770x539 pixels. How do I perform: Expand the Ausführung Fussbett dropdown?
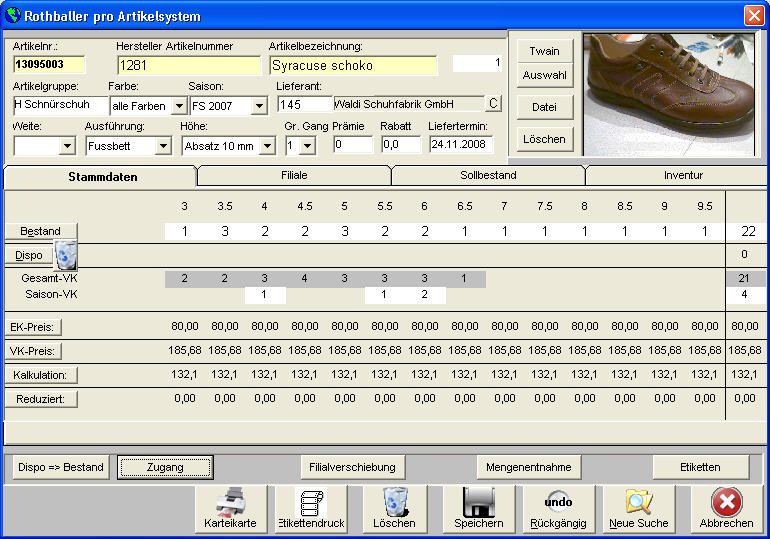pos(163,146)
